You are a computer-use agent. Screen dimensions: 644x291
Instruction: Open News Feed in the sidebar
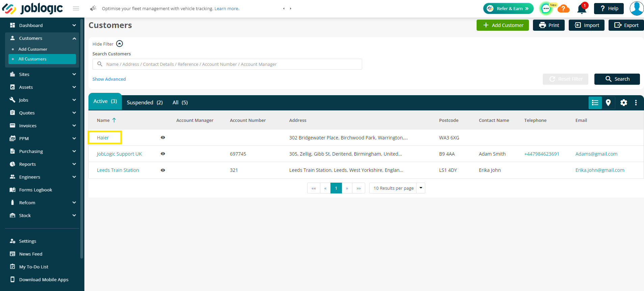click(x=31, y=254)
